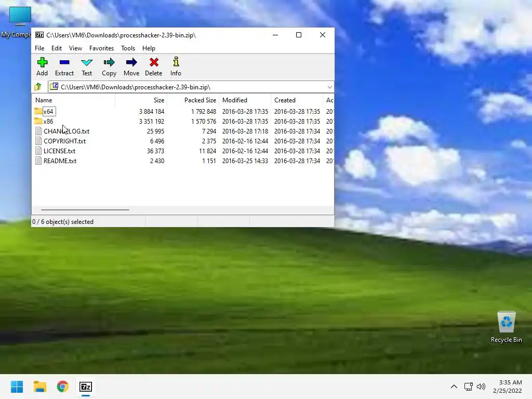Select the x64 folder icon
The height and width of the screenshot is (399, 532).
(38, 111)
